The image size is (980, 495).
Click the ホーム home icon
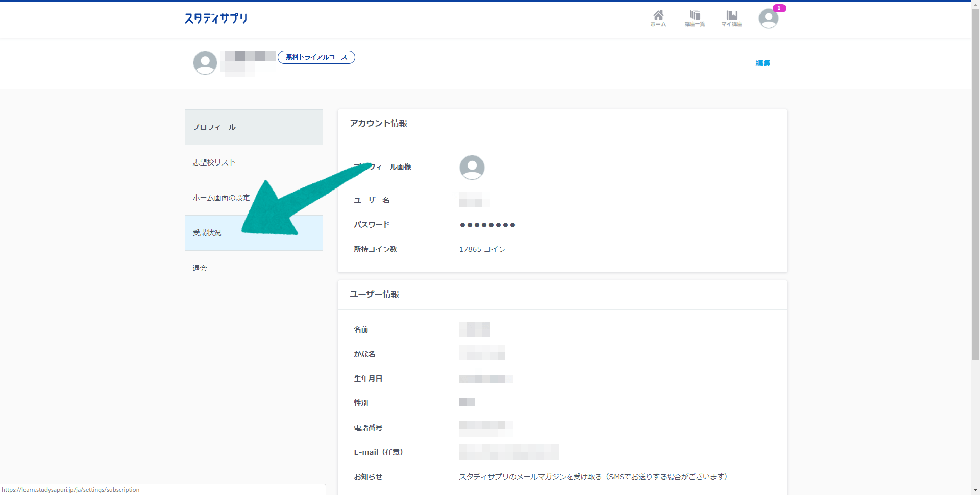(x=658, y=18)
